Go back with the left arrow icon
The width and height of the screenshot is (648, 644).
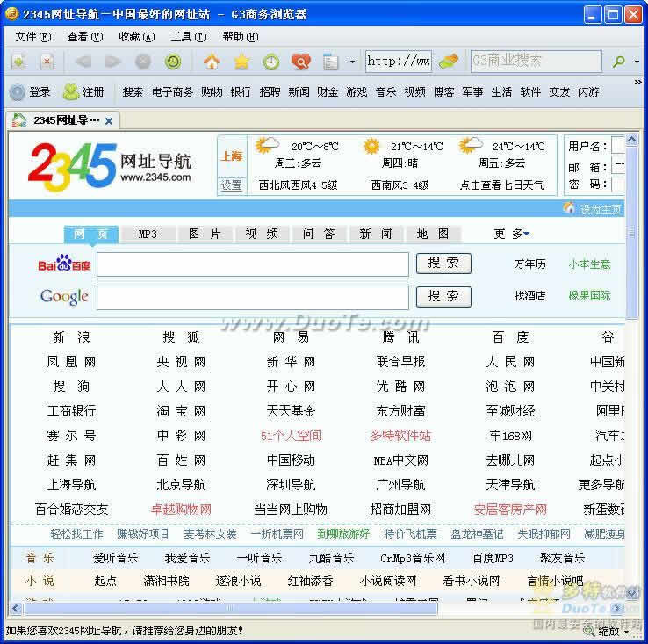(83, 62)
